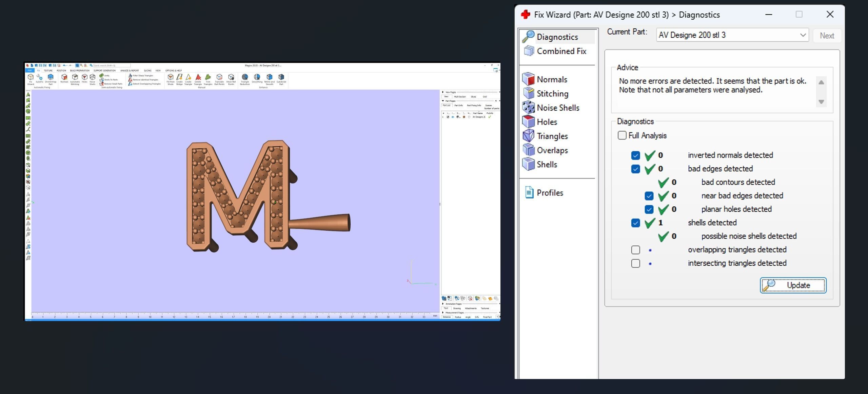868x394 pixels.
Task: Expand the View Pages section
Action: pyautogui.click(x=443, y=92)
